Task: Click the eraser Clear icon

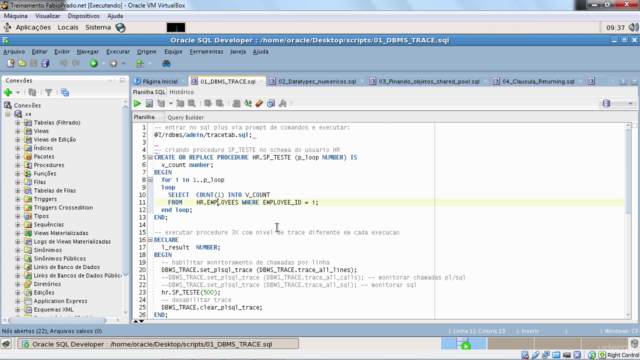Action: [259, 103]
